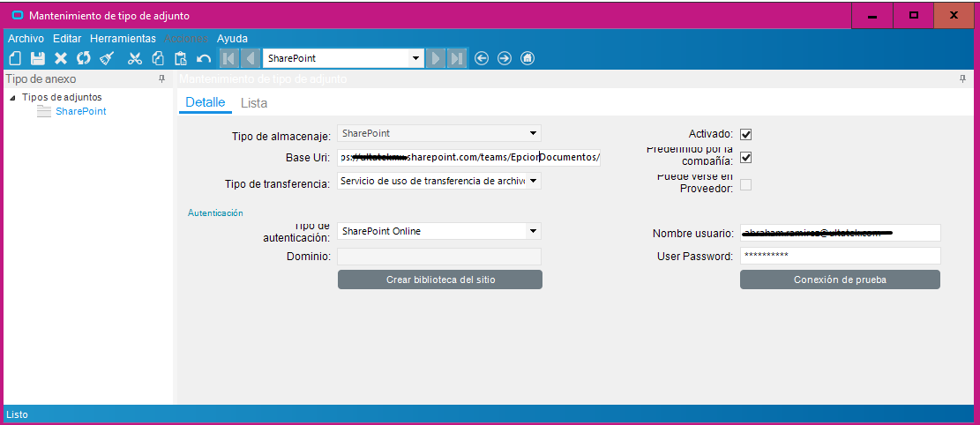980x425 pixels.
Task: Click the Tipo de anexo panel title
Action: tap(41, 78)
